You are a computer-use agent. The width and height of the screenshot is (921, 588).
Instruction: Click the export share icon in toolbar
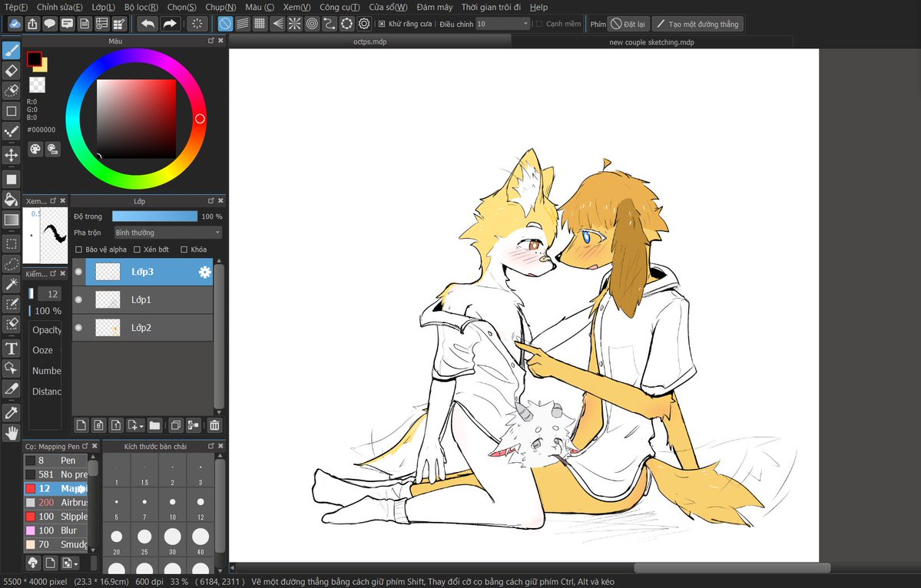click(x=33, y=24)
